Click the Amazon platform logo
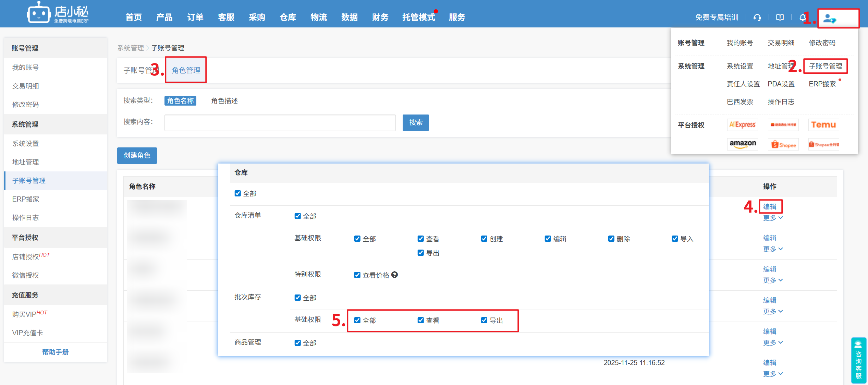The width and height of the screenshot is (868, 385). click(x=742, y=144)
